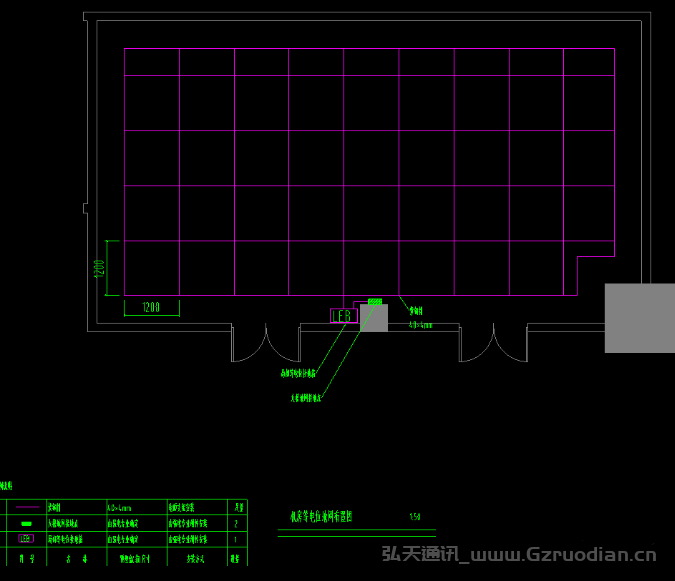
Task: Pick the right double door swing arcs
Action: [493, 343]
